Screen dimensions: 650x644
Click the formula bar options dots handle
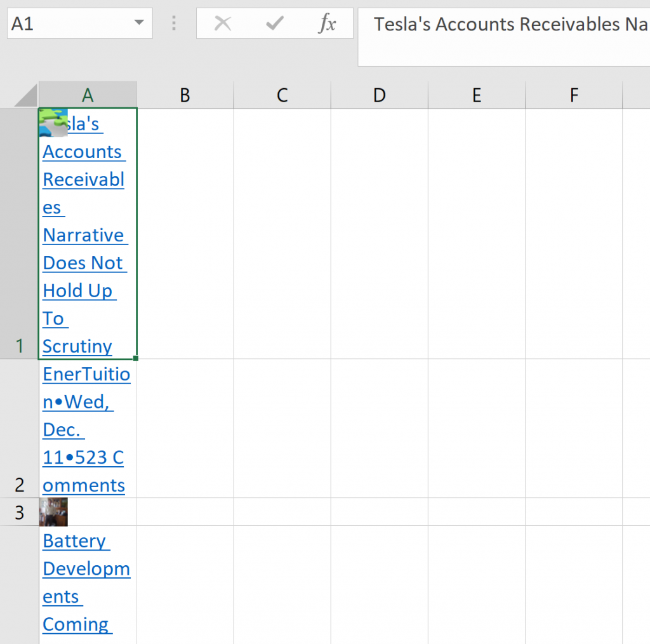[x=174, y=23]
